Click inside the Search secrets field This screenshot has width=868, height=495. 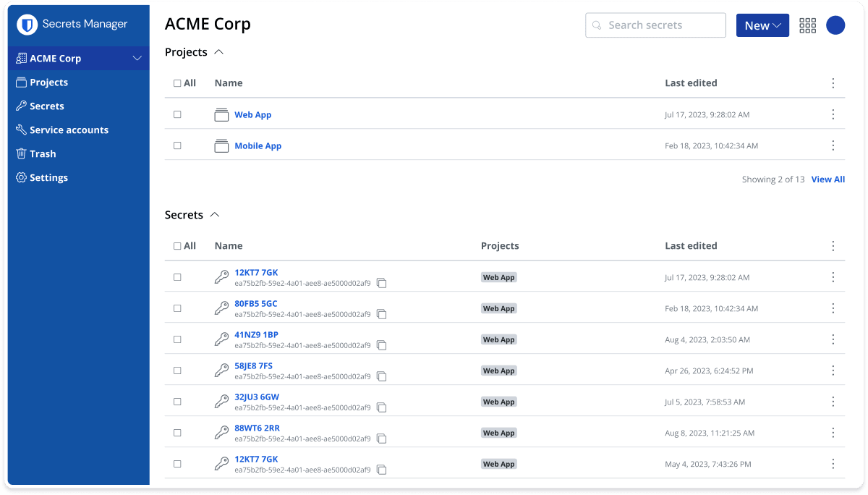point(655,25)
